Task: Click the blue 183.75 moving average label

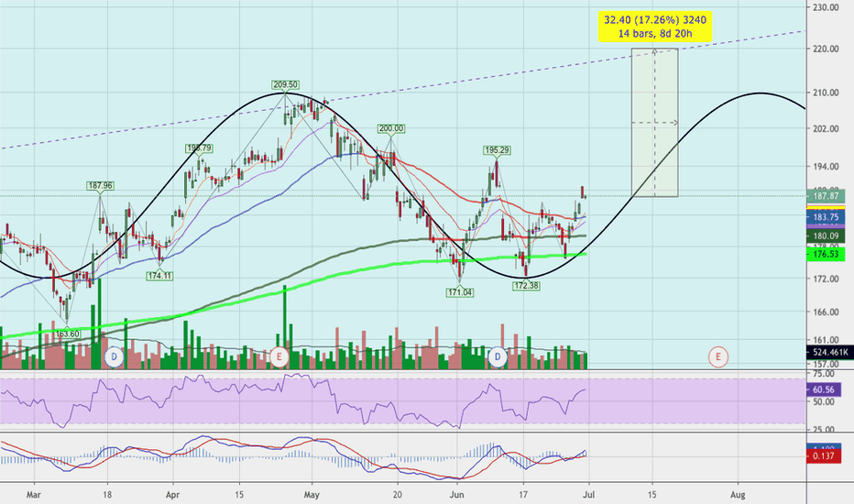Action: tap(826, 217)
